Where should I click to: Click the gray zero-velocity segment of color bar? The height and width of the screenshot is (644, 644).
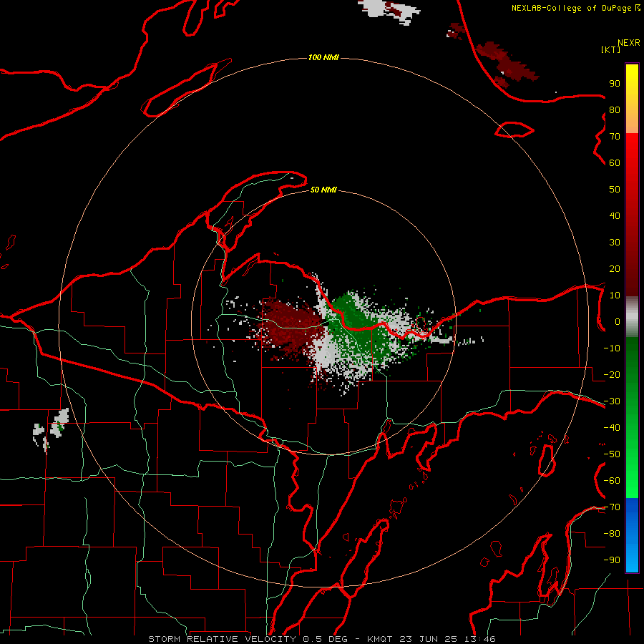tap(632, 317)
